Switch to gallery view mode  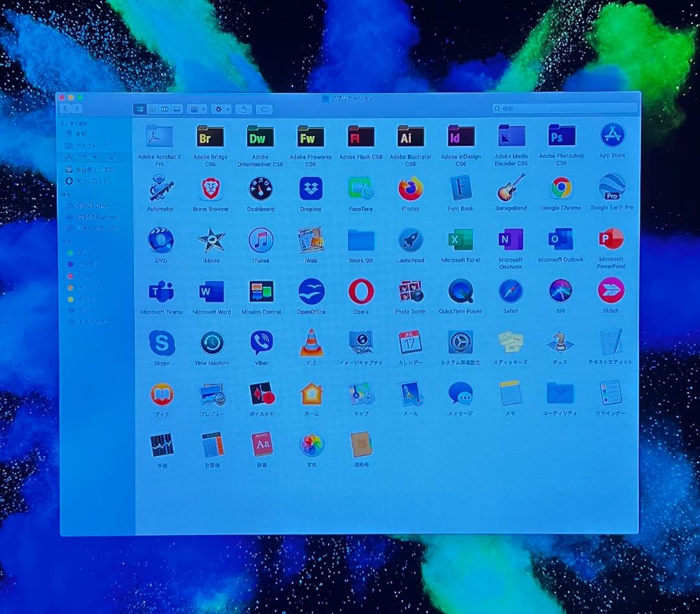tap(177, 109)
